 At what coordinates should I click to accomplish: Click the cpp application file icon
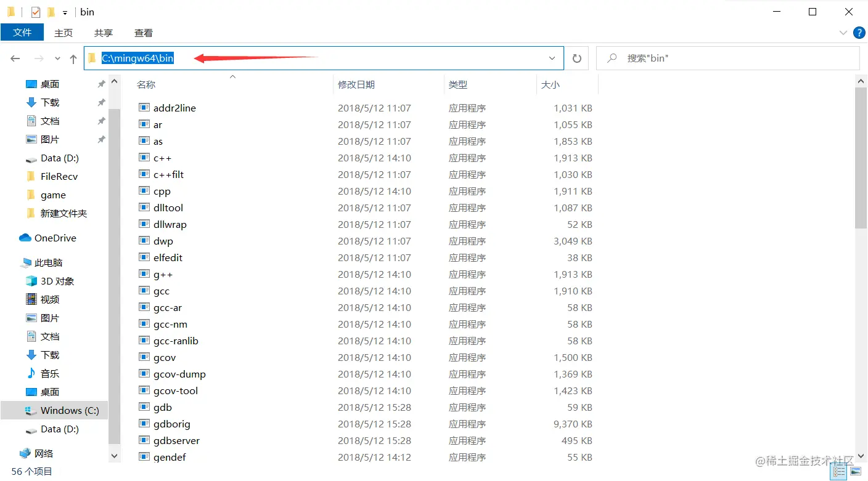click(144, 191)
